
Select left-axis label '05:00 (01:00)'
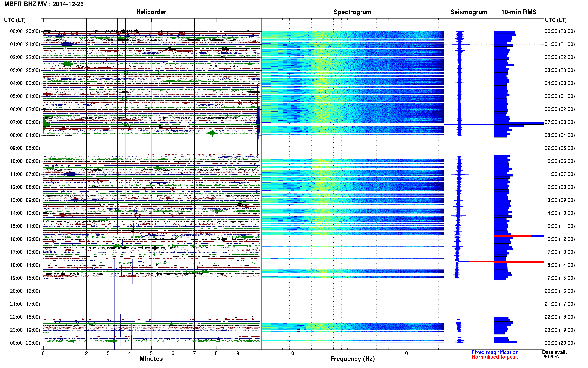coord(25,96)
